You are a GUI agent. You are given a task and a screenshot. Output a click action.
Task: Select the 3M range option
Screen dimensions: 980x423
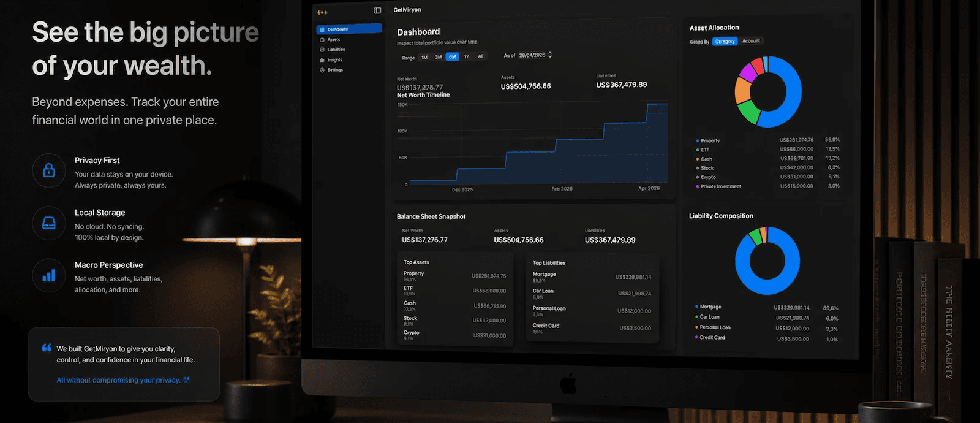click(438, 57)
